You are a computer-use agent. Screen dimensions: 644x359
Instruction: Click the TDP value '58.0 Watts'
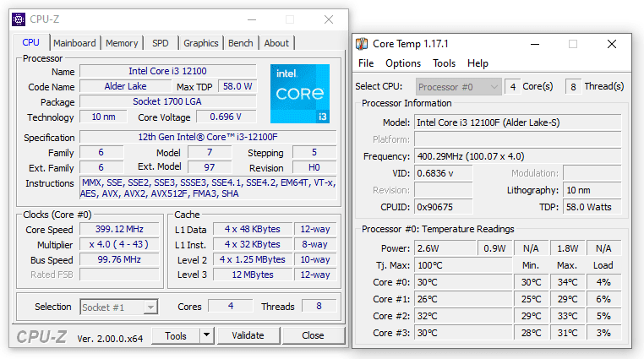click(x=592, y=207)
